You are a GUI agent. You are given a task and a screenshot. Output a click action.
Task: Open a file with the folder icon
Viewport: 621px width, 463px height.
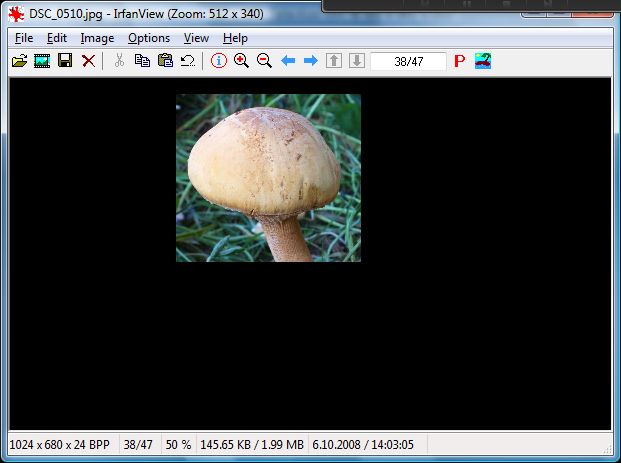(19, 61)
